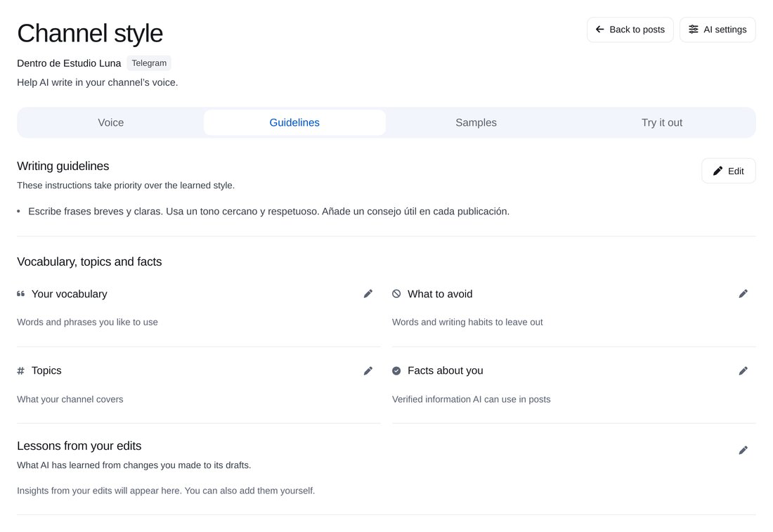The height and width of the screenshot is (532, 773).
Task: Click text 'What your channel covers'
Action: point(70,399)
